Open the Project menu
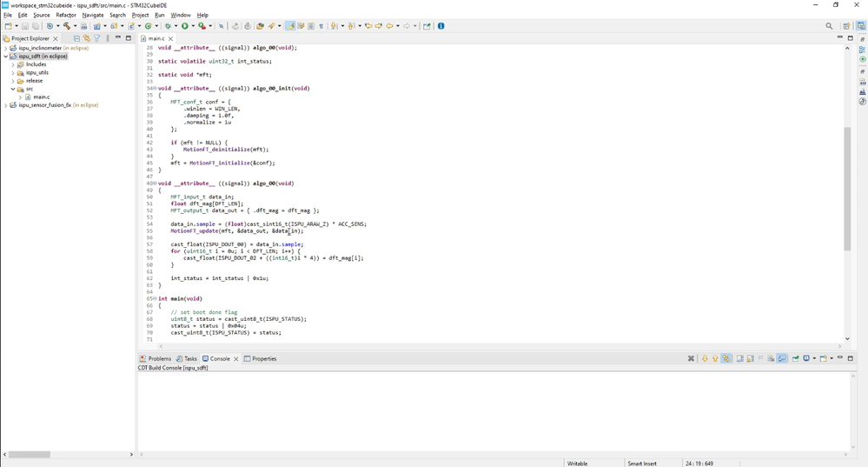 pyautogui.click(x=140, y=15)
